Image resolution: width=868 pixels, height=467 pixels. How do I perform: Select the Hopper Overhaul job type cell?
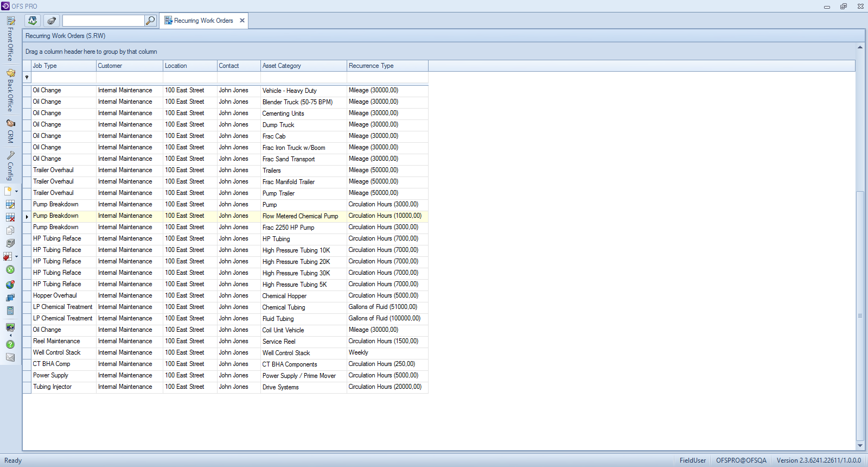[x=63, y=296]
